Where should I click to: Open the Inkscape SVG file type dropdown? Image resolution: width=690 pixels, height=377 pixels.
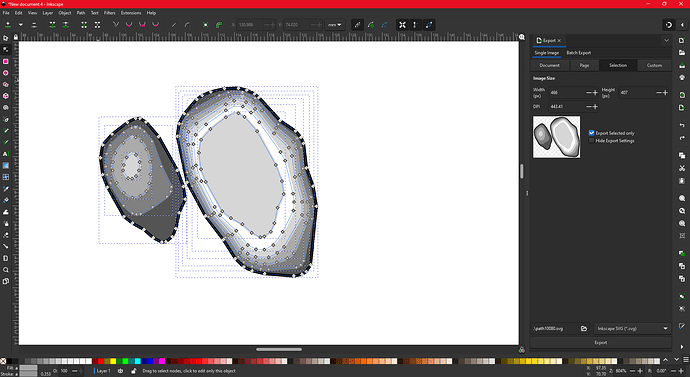(x=632, y=329)
